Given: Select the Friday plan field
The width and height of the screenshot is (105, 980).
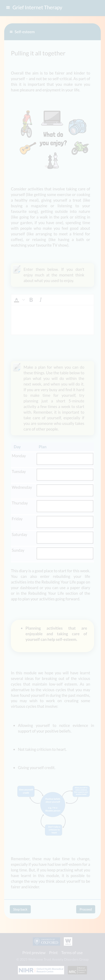Looking at the screenshot, I should click(65, 522).
